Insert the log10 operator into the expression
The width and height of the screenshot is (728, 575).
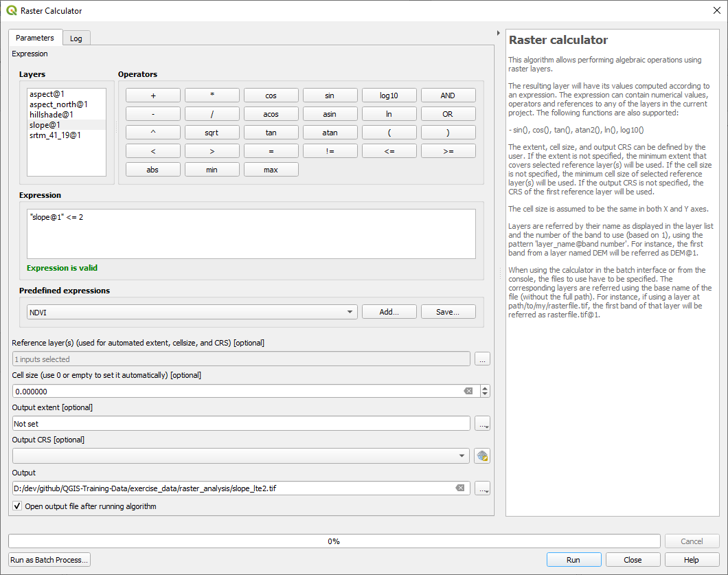tap(389, 95)
